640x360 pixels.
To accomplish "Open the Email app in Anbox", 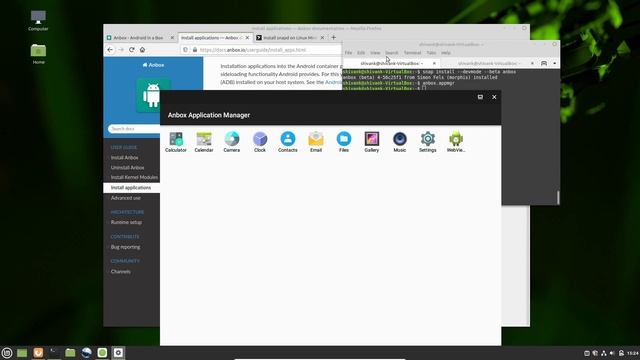I will click(x=316, y=142).
